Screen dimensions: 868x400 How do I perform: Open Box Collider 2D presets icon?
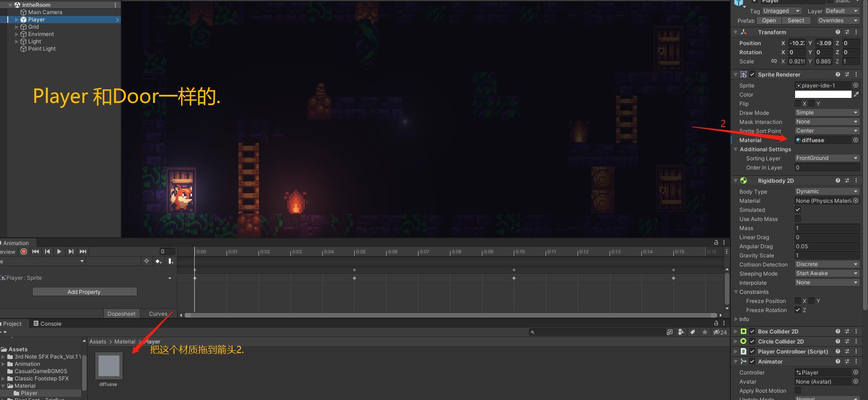coord(847,331)
